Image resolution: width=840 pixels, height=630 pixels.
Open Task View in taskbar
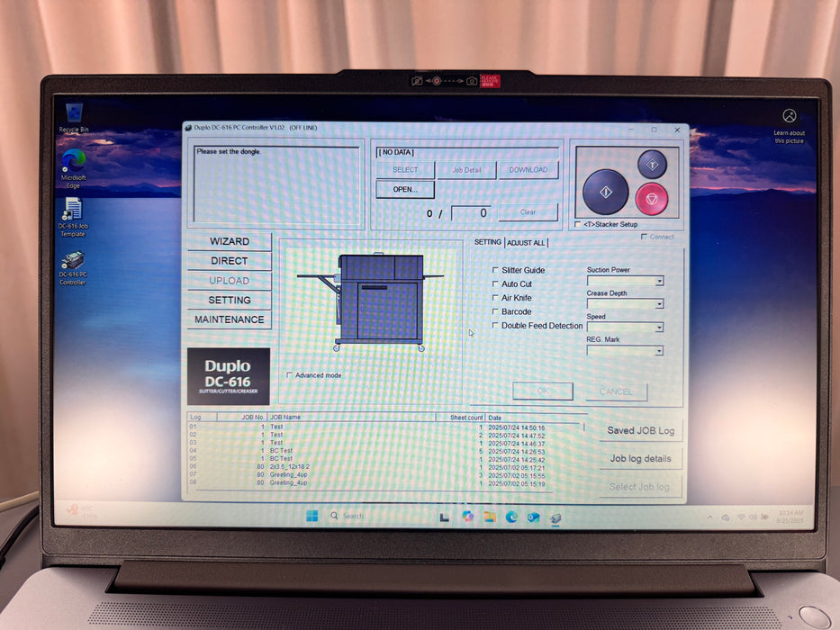(x=444, y=517)
